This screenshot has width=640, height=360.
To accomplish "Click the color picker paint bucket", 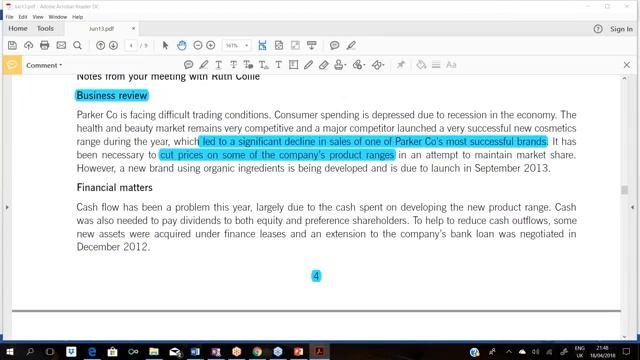I will coord(421,65).
